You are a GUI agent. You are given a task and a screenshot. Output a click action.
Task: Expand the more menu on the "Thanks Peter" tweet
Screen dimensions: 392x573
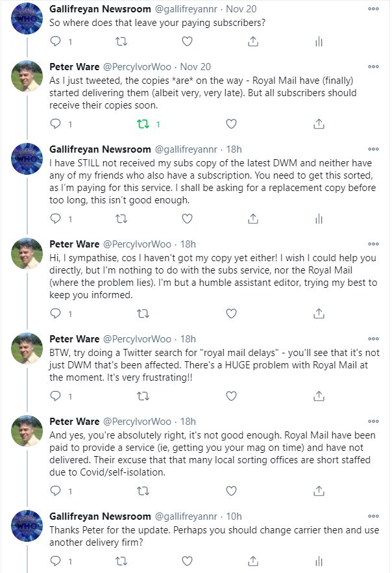click(x=373, y=516)
